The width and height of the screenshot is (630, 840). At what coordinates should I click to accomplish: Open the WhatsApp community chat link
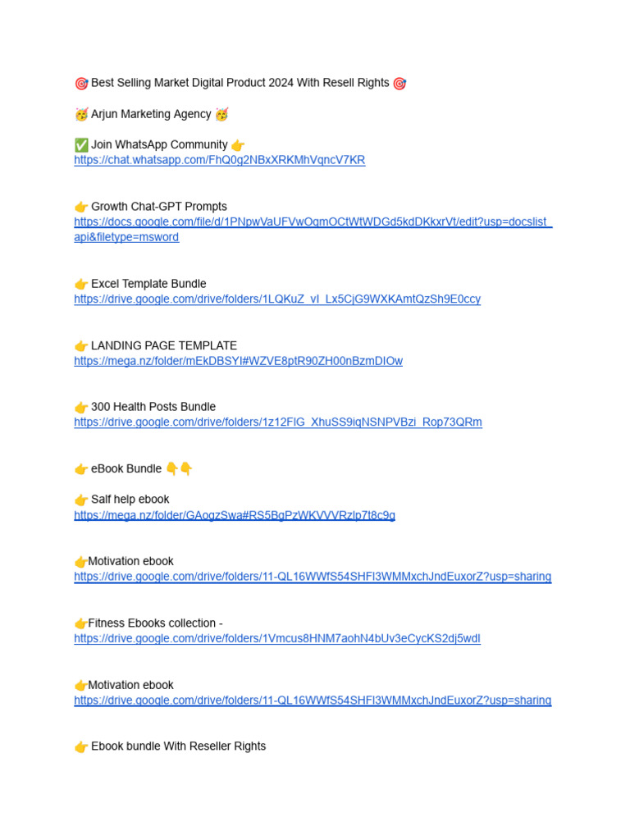220,160
